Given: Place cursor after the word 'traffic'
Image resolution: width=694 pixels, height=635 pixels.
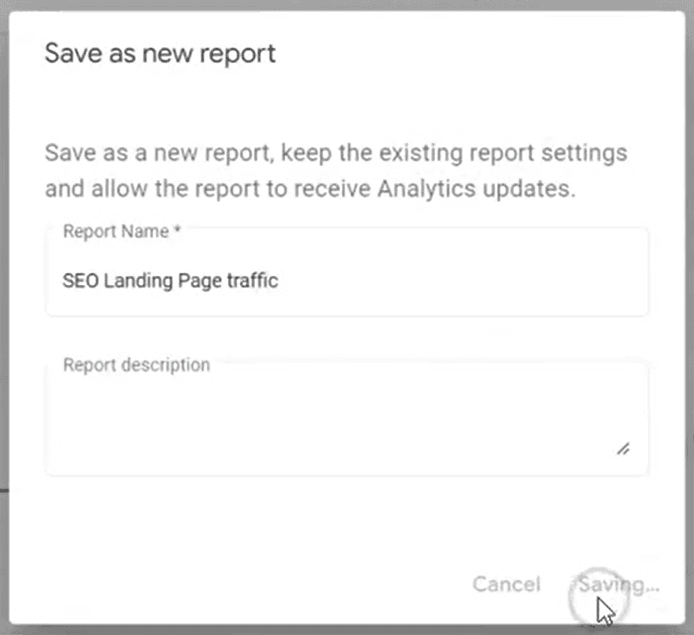Looking at the screenshot, I should click(279, 281).
